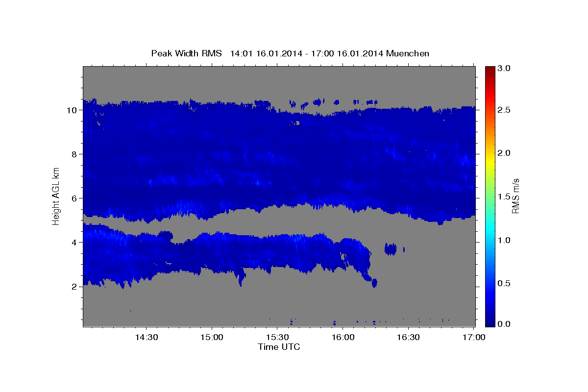Click the 'Time UTC' axis label
The height and width of the screenshot is (392, 588).
tap(279, 347)
